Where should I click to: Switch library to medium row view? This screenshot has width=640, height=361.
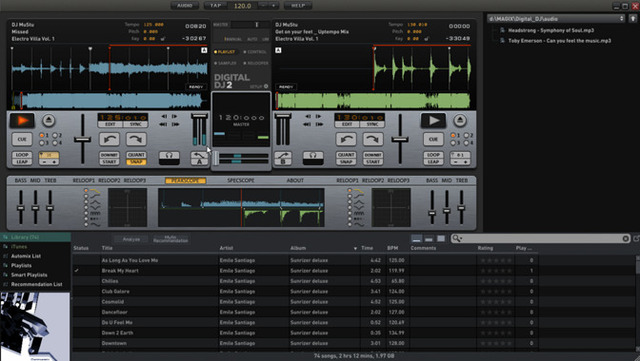pos(429,238)
